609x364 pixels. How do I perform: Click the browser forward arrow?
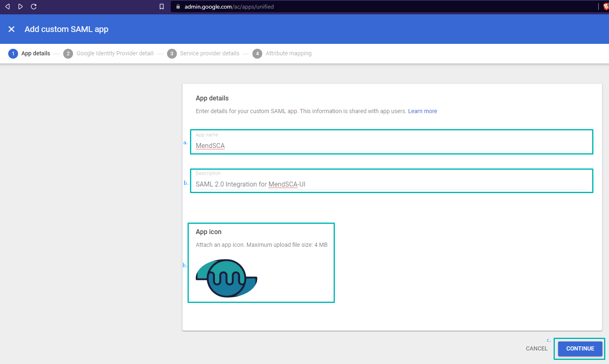[x=21, y=7]
